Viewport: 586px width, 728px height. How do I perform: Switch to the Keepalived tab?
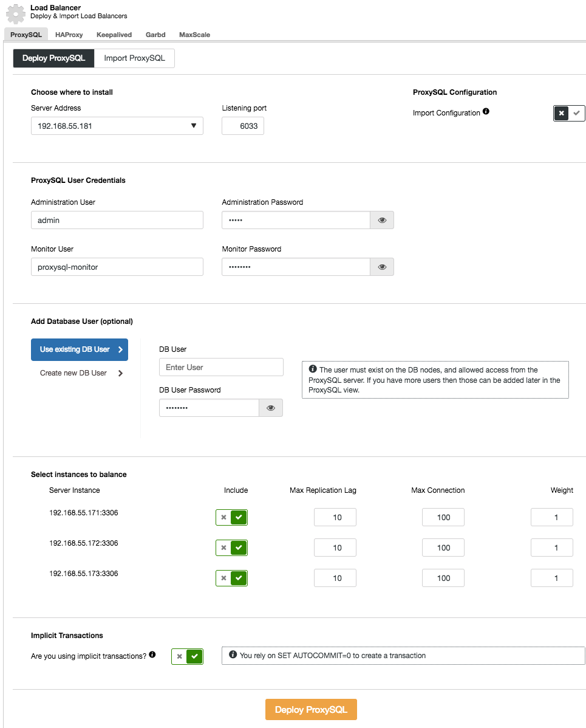coord(114,35)
